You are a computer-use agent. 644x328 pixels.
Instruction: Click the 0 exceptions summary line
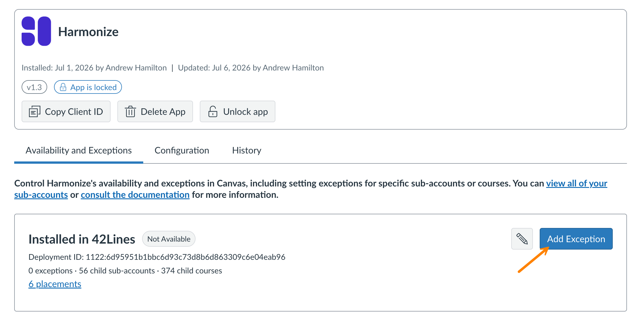point(125,271)
